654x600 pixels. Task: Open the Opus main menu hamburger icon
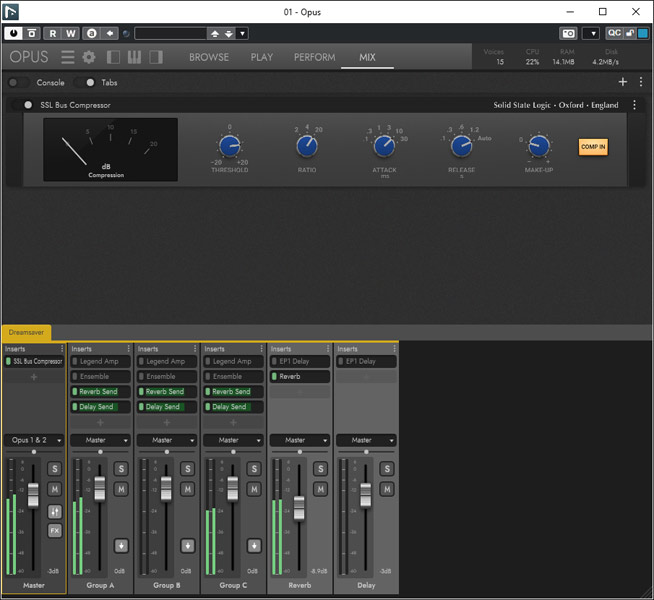point(68,57)
